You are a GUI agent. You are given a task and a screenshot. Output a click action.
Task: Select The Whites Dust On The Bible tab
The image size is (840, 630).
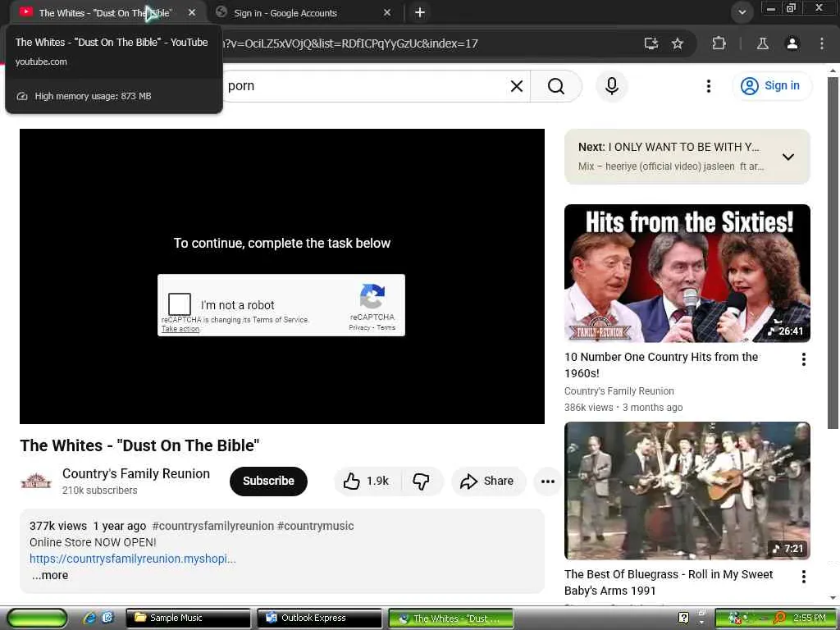(106, 13)
